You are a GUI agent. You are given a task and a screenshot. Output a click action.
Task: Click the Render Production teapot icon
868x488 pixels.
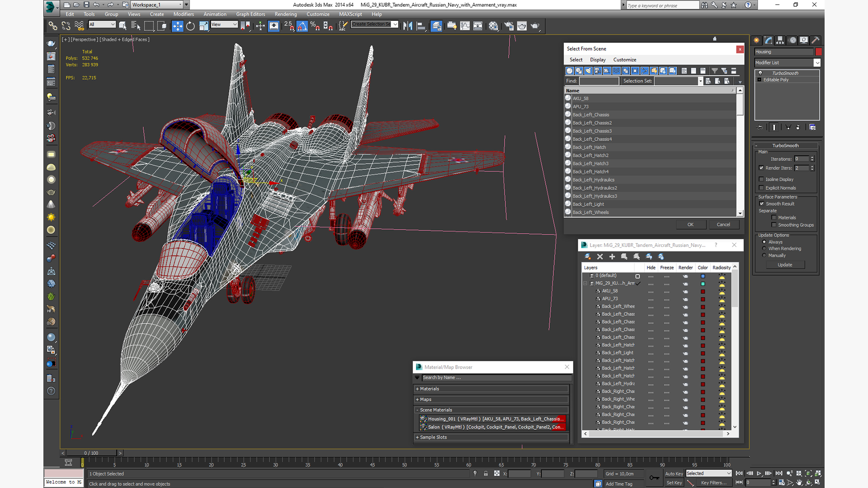(535, 26)
